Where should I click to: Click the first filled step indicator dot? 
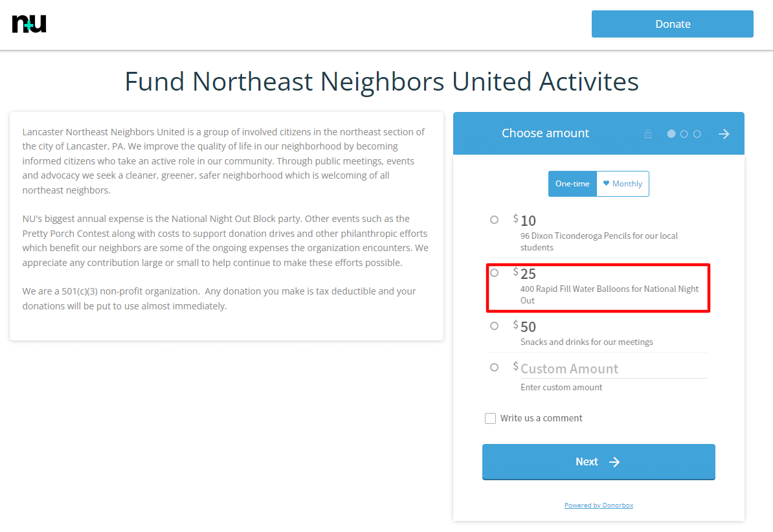click(671, 134)
